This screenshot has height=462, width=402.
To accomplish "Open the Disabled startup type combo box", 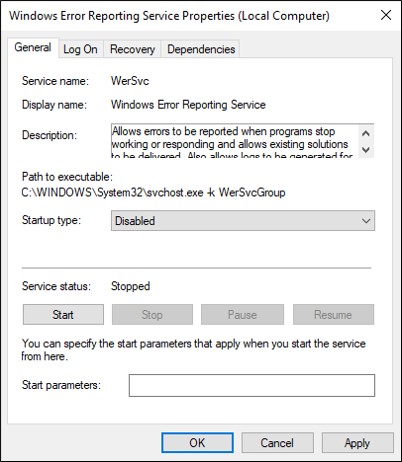I will (x=243, y=221).
